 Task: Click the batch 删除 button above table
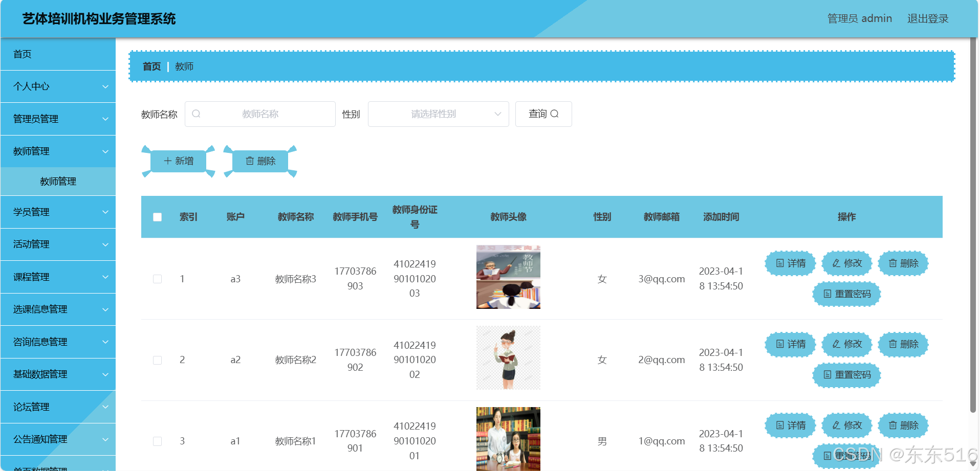coord(260,161)
